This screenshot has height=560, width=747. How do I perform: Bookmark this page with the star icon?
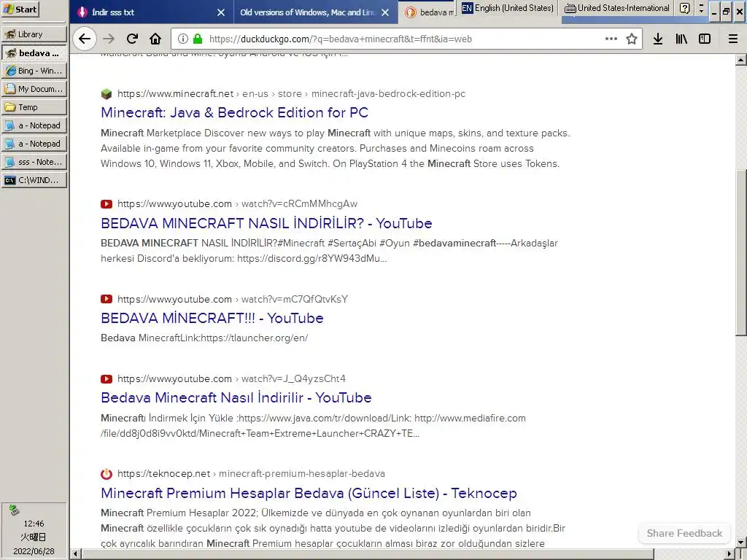click(632, 39)
